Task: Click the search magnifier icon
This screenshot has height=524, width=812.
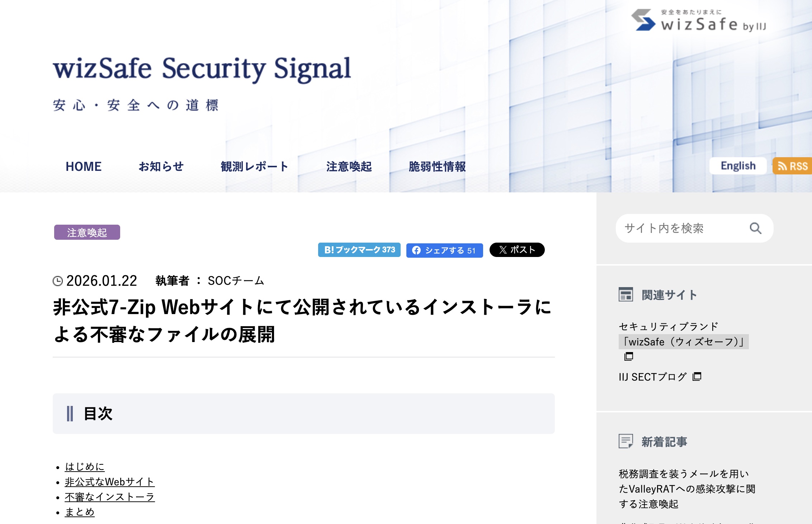Action: [756, 228]
